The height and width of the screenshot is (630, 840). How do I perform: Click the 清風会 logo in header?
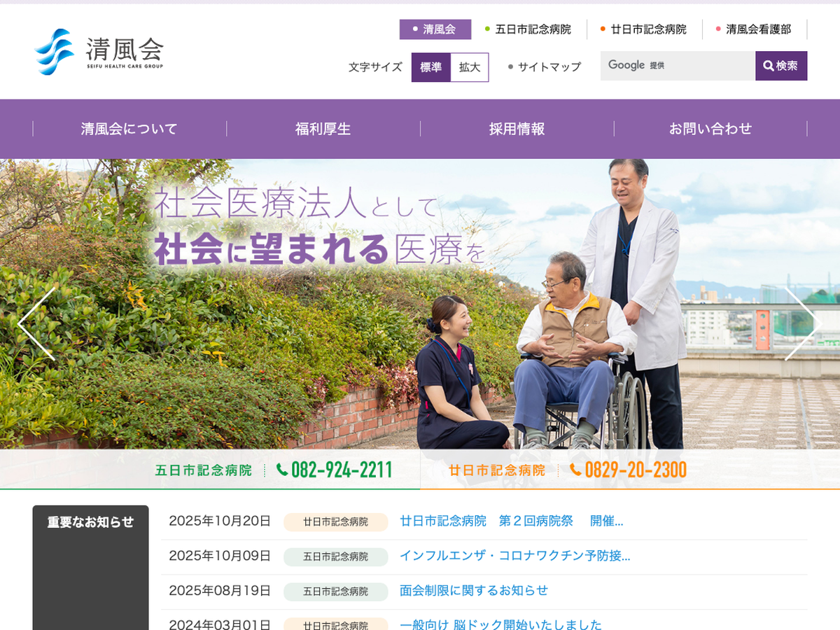pos(99,52)
